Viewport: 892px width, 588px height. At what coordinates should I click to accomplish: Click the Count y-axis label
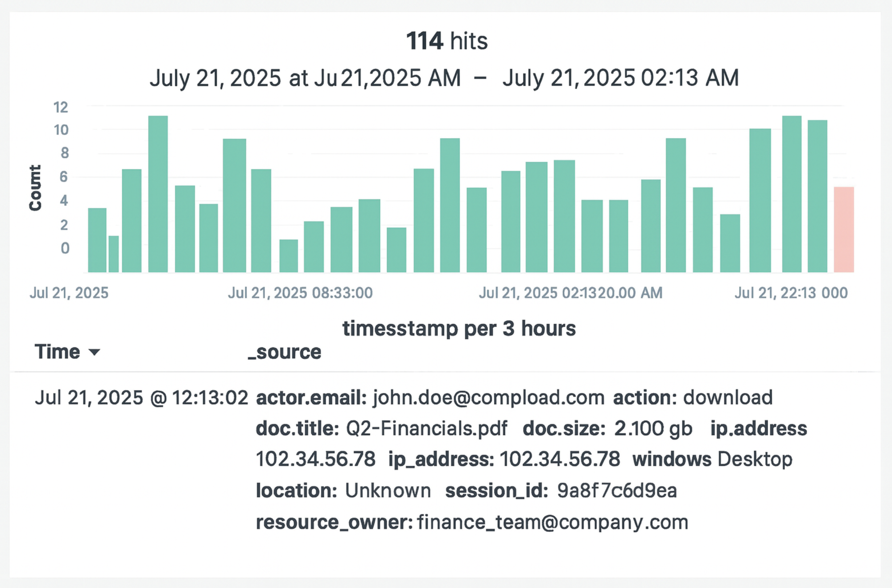click(35, 188)
